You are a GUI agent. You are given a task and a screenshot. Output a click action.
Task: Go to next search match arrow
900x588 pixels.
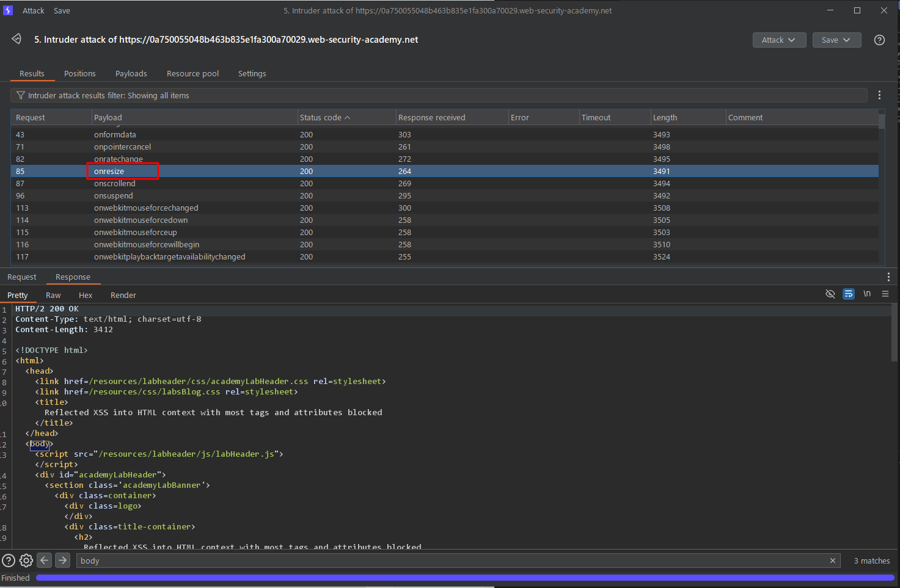coord(63,560)
